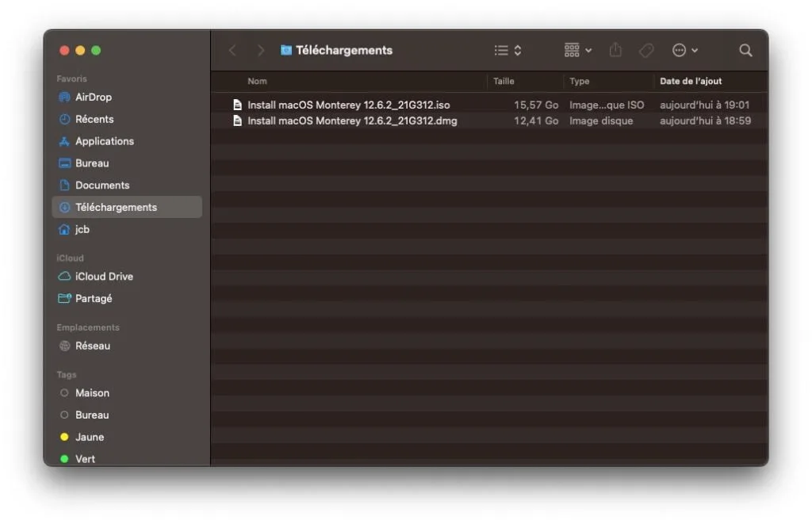The width and height of the screenshot is (812, 524).
Task: Select the Maison tag
Action: coord(127,393)
